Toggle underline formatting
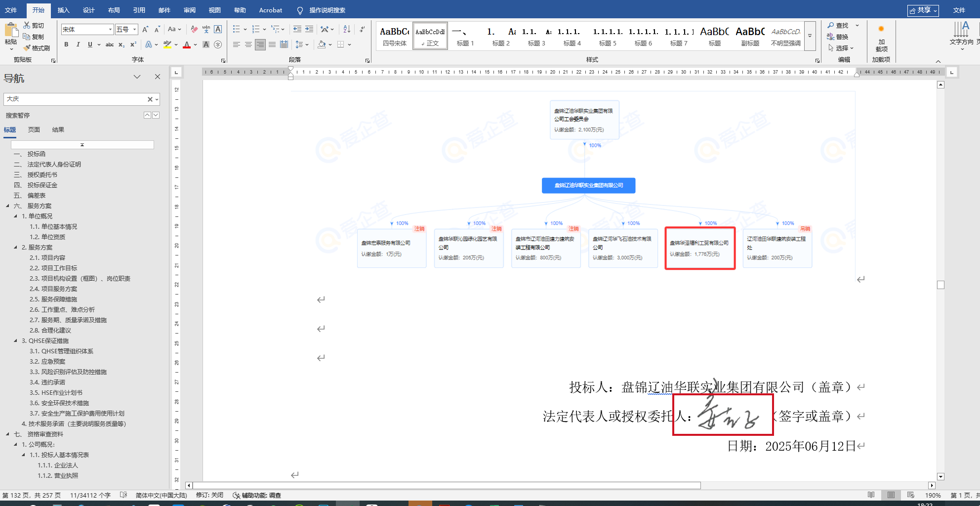 coord(90,44)
